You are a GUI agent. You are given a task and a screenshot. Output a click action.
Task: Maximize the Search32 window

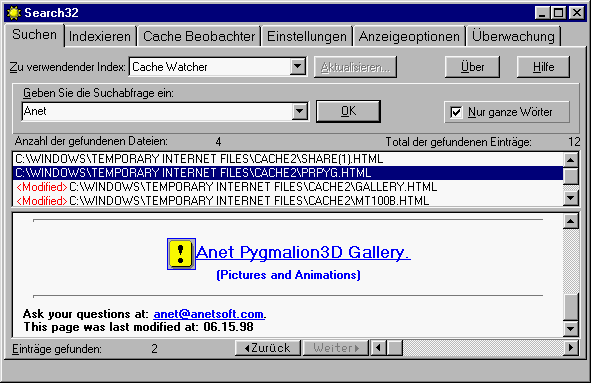tap(558, 13)
